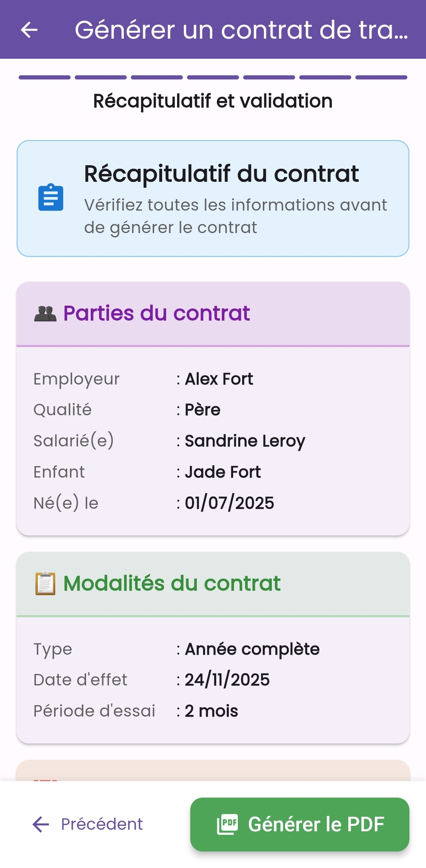Click the birth date "01/07/2025"
The width and height of the screenshot is (426, 868).
230,502
